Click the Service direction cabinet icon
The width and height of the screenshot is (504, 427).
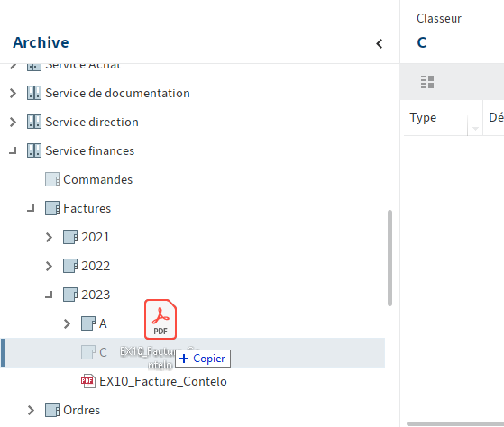pos(33,122)
